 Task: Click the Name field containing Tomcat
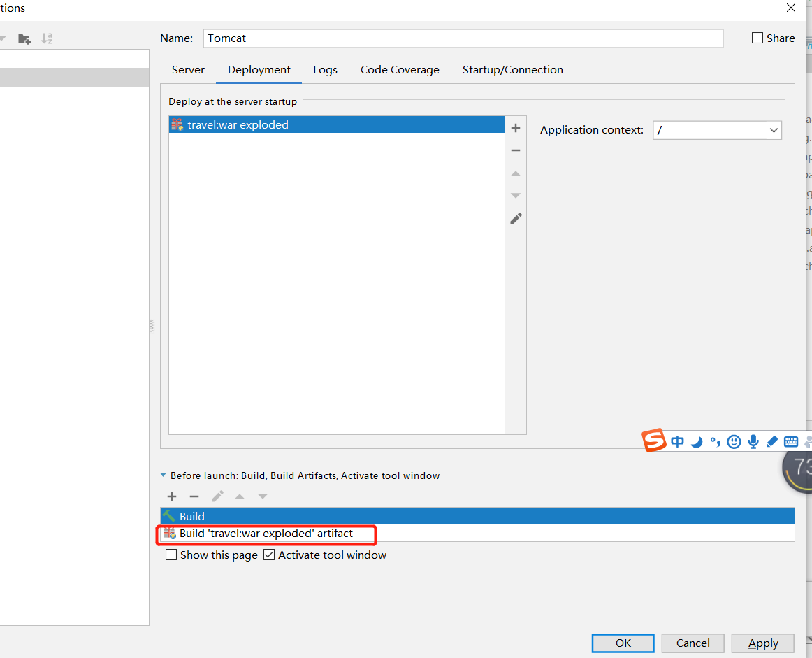(x=463, y=38)
